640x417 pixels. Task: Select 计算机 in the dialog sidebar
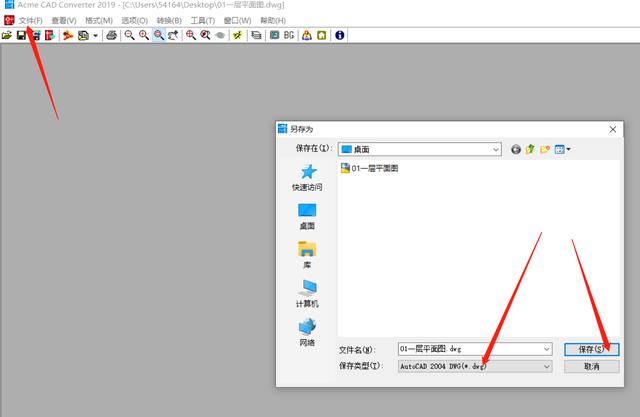click(307, 294)
